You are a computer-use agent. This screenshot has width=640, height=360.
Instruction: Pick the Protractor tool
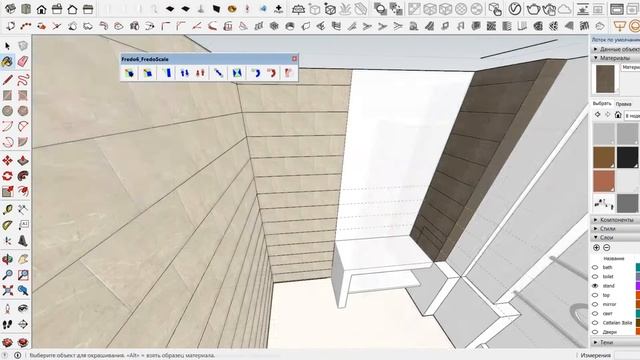pos(7,225)
